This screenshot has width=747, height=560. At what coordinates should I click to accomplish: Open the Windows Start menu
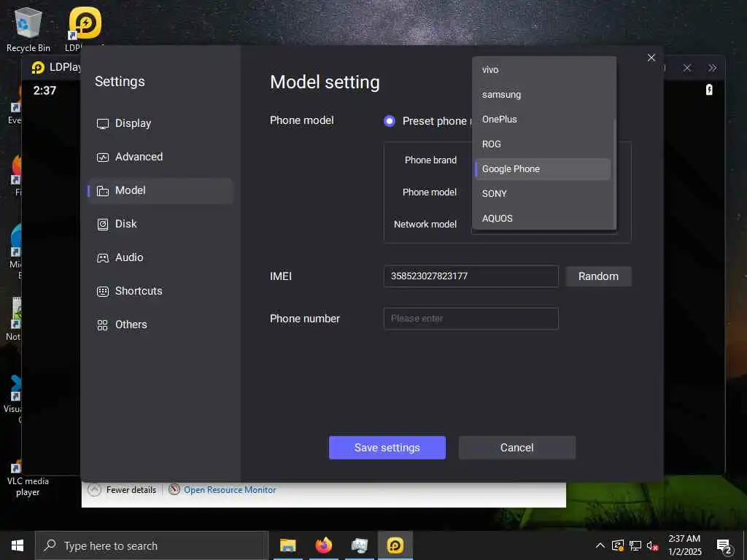point(18,545)
